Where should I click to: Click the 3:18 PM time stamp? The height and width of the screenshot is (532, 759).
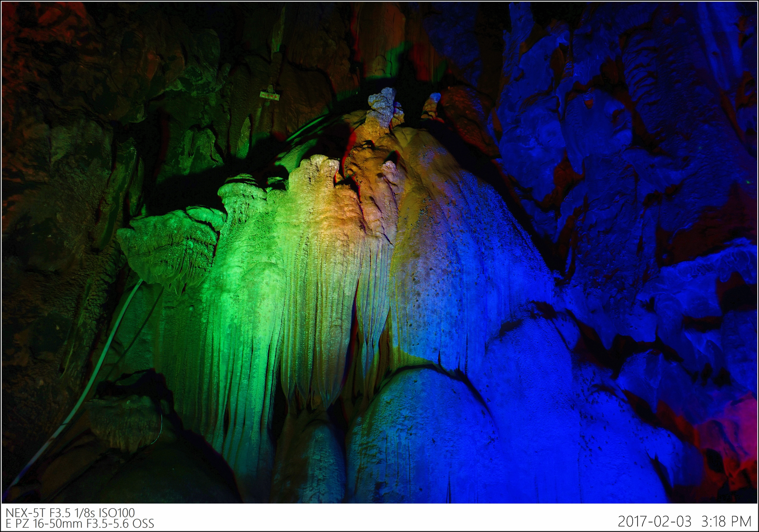coord(726,522)
